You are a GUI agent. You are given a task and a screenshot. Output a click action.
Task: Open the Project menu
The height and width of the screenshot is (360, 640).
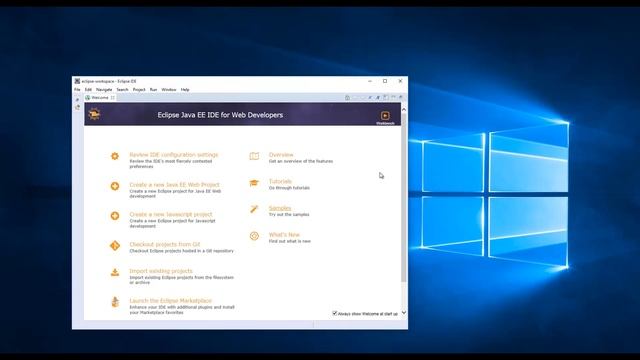pos(139,89)
